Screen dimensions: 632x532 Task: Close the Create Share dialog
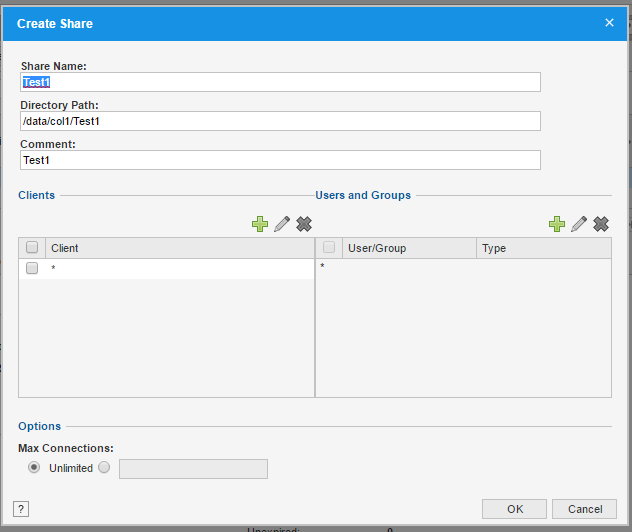pos(609,22)
